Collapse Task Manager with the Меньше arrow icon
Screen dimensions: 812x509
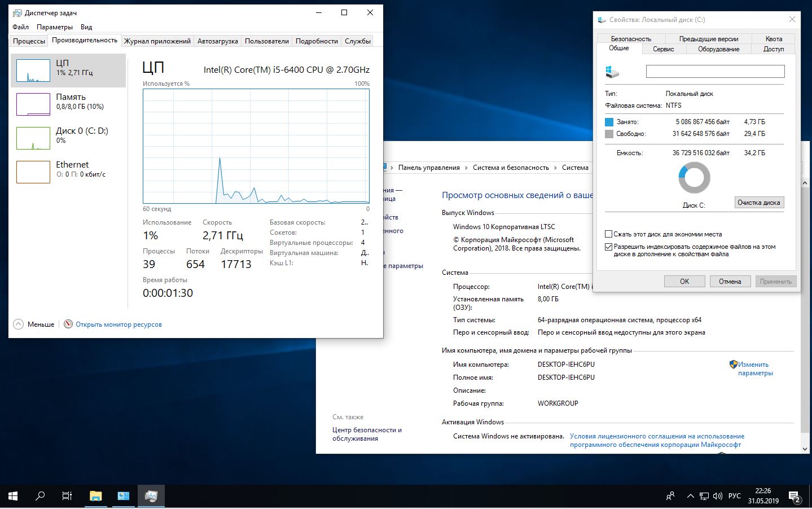click(x=19, y=324)
